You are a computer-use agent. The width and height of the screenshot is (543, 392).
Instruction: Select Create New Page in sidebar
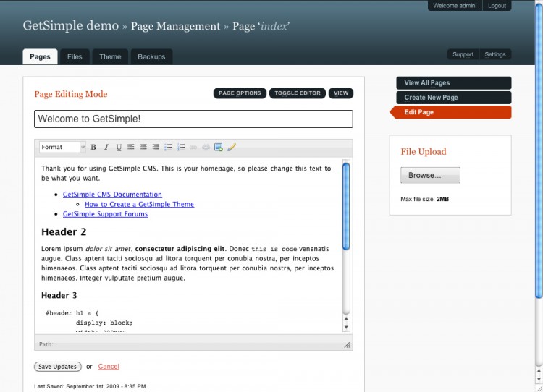(x=454, y=98)
